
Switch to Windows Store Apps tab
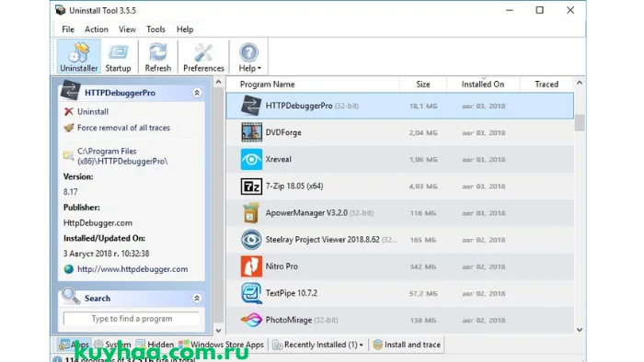[x=221, y=345]
